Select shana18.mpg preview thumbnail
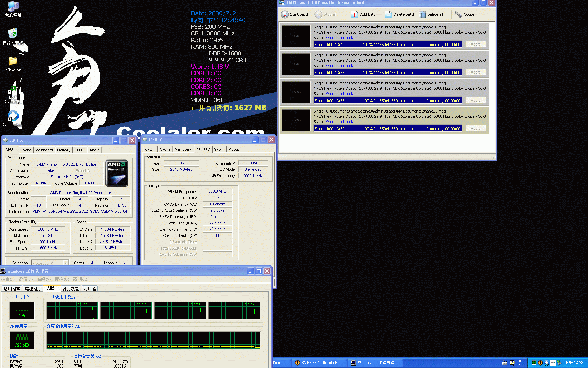Screen dimensions: 588x368 296,36
